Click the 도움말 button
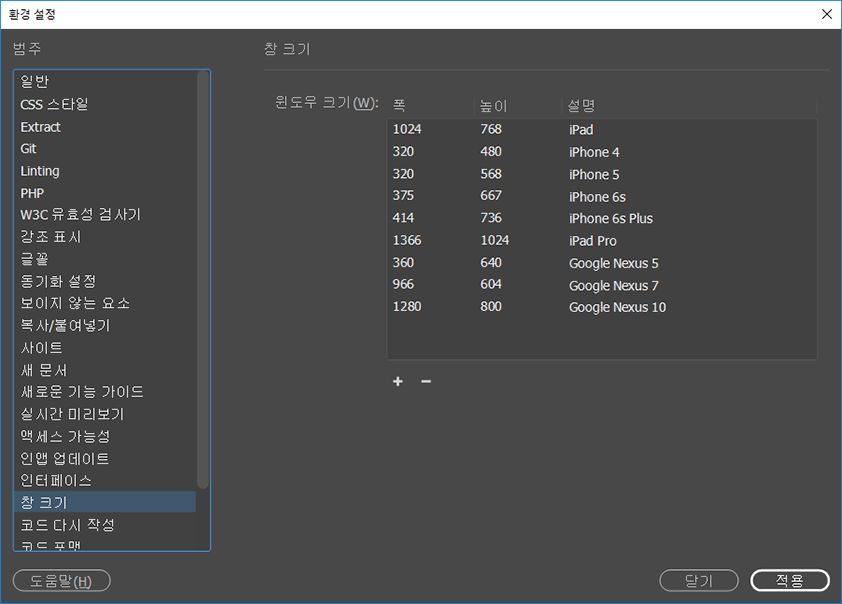Image resolution: width=842 pixels, height=604 pixels. click(x=61, y=580)
